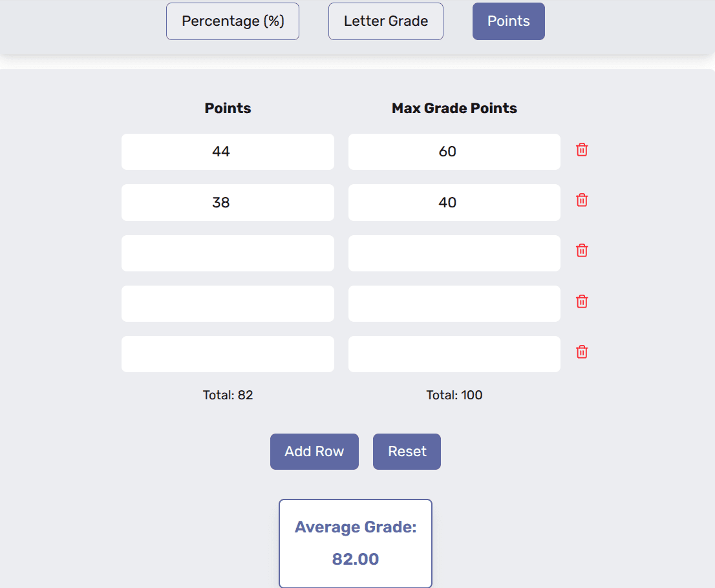Delete the first row with the trash icon
This screenshot has height=588, width=715.
pyautogui.click(x=581, y=149)
